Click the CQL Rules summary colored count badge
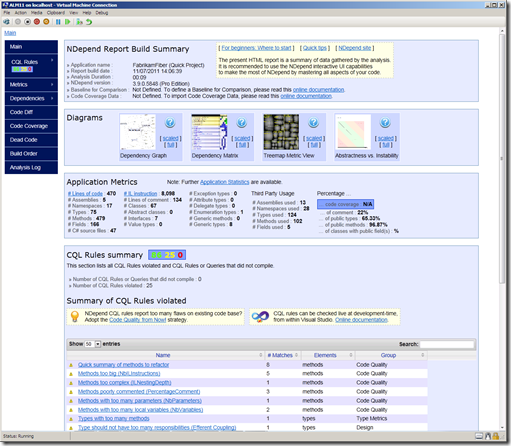 click(x=167, y=255)
